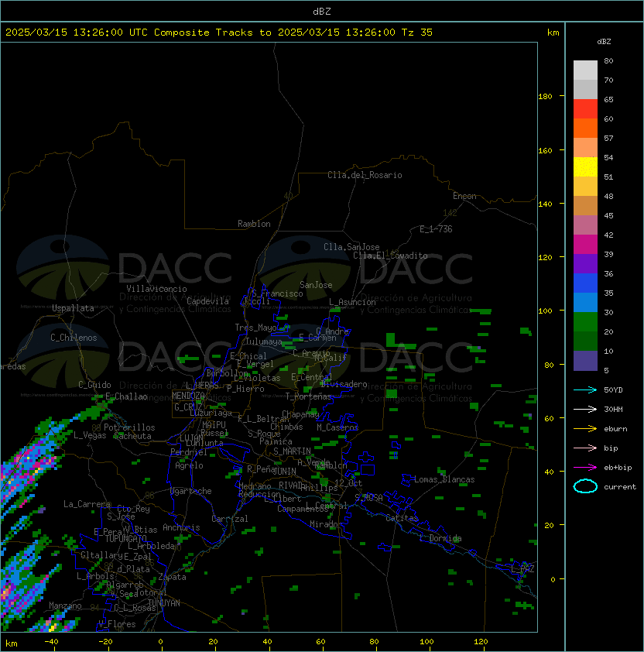644x652 pixels.
Task: Click the cyan ellipse 'current' legend icon
Action: tap(585, 486)
